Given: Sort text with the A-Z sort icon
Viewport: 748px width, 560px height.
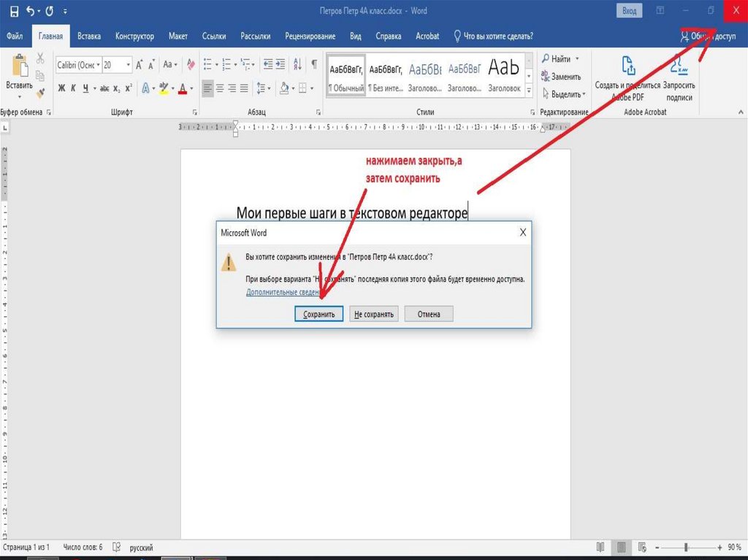Looking at the screenshot, I should click(x=297, y=64).
